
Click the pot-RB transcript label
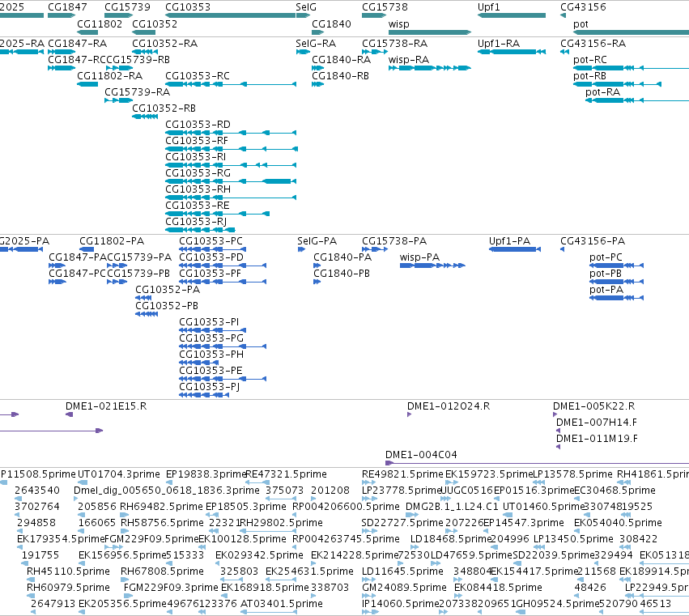point(589,76)
